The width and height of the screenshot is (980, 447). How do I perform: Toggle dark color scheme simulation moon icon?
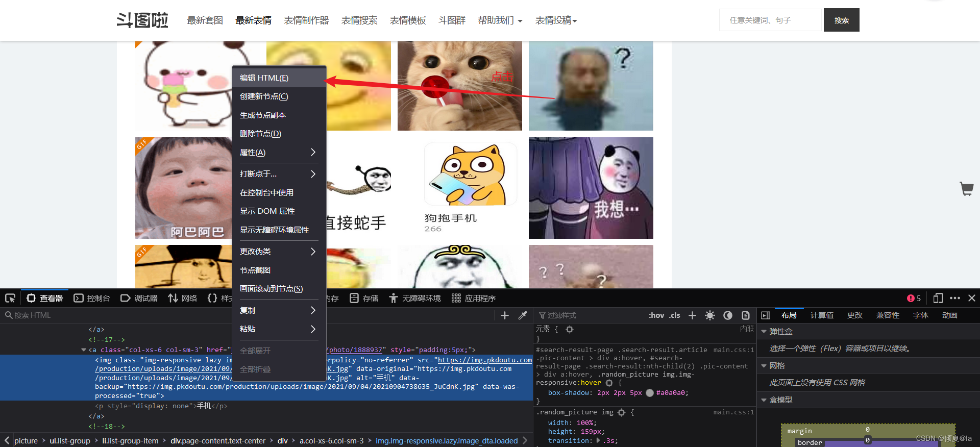coord(728,315)
